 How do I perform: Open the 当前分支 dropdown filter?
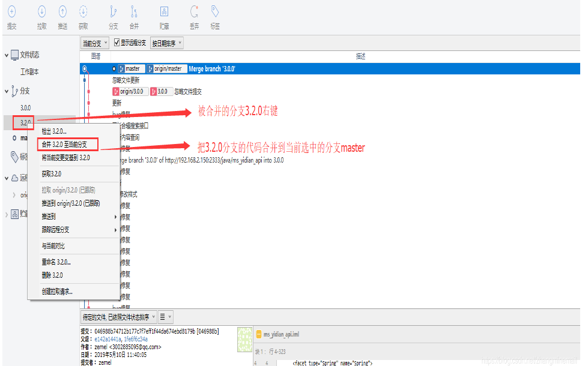94,43
